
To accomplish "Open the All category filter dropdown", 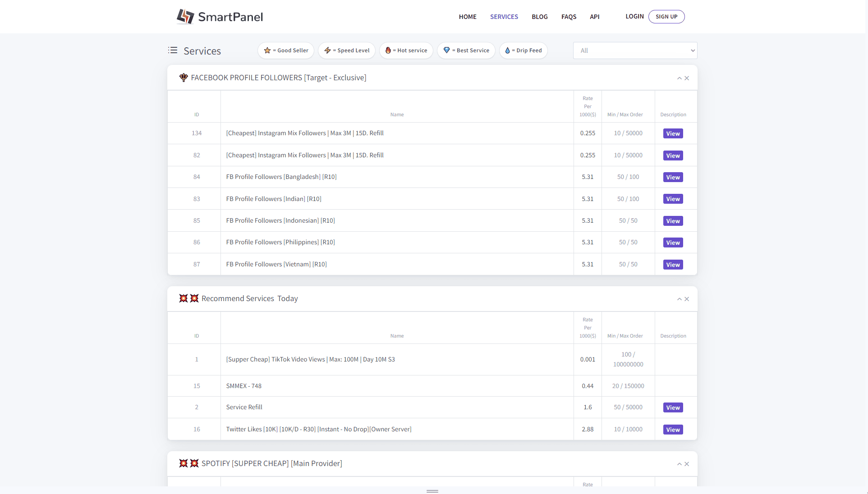I will 635,50.
